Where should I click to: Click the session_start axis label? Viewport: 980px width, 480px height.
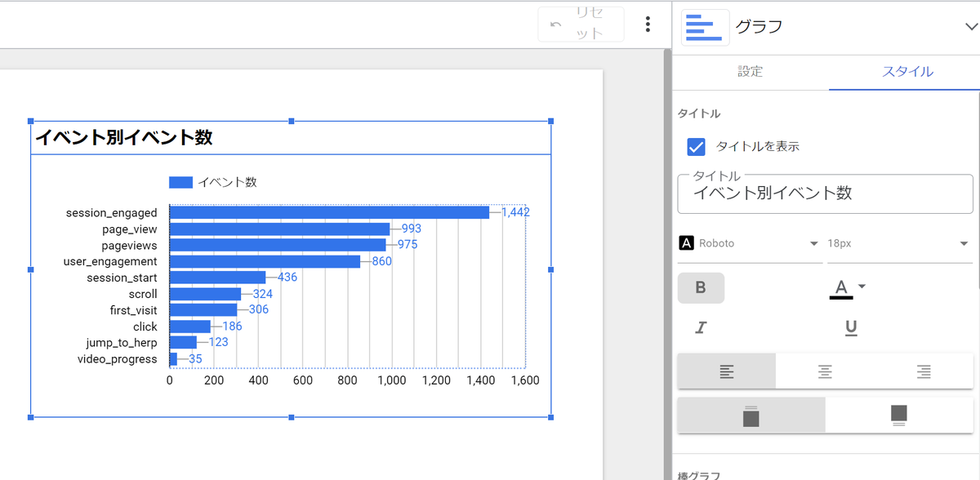[122, 278]
